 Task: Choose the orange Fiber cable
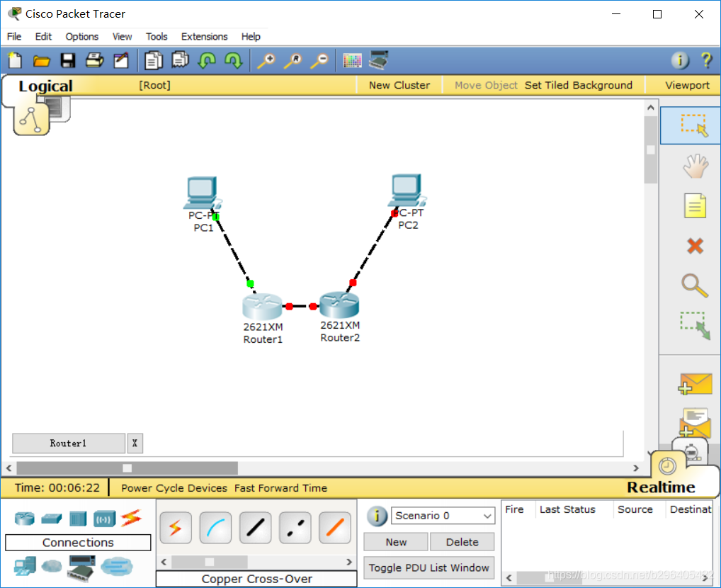click(335, 527)
